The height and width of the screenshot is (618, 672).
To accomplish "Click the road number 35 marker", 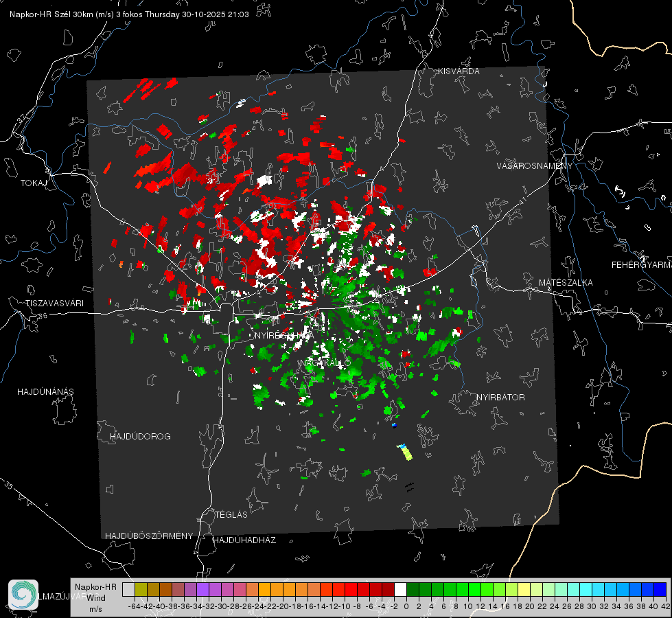I will click(9, 485).
